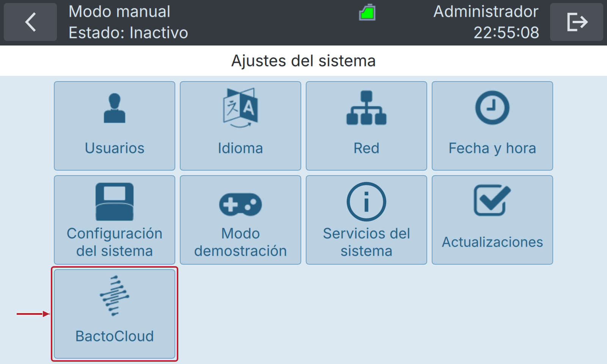
Task: Click the Estado: Inactivo status text
Action: (x=128, y=33)
